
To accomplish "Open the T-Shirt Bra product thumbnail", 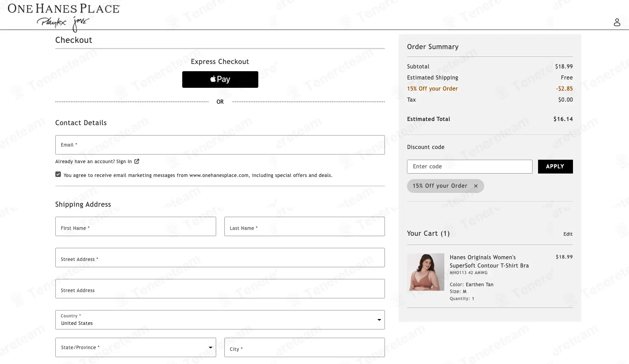I will 426,272.
